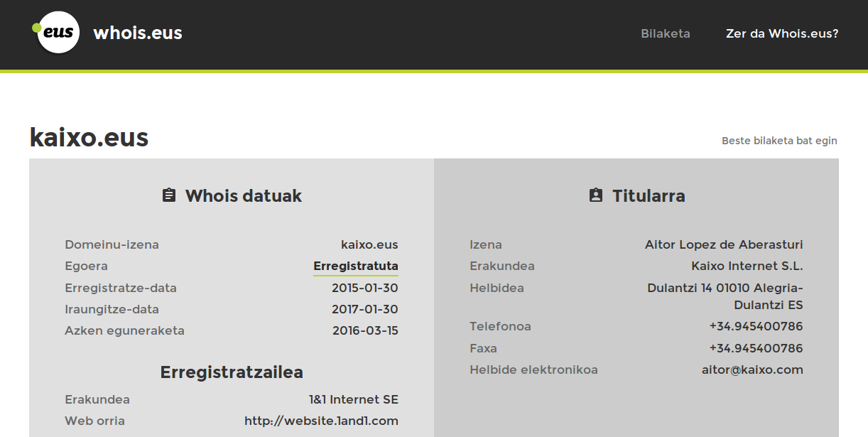
Task: Click the Aitor Lopez de Aberasturi name
Action: click(724, 244)
